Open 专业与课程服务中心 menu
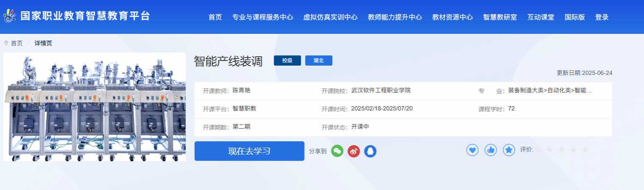644x190 pixels. 263,17
